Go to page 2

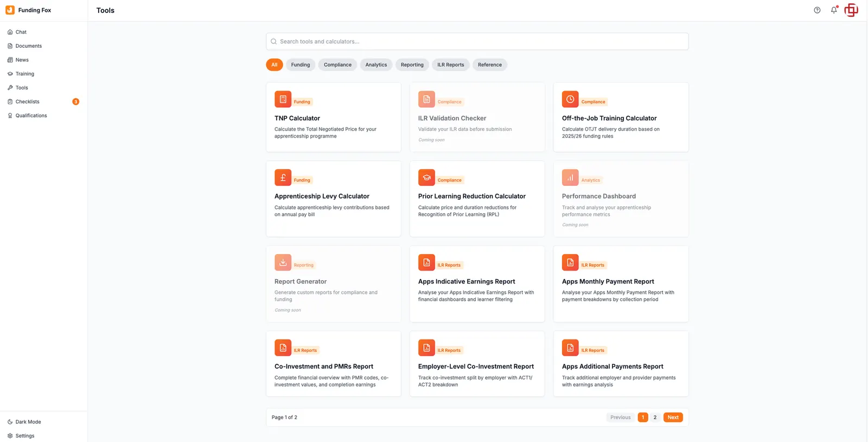coord(655,418)
